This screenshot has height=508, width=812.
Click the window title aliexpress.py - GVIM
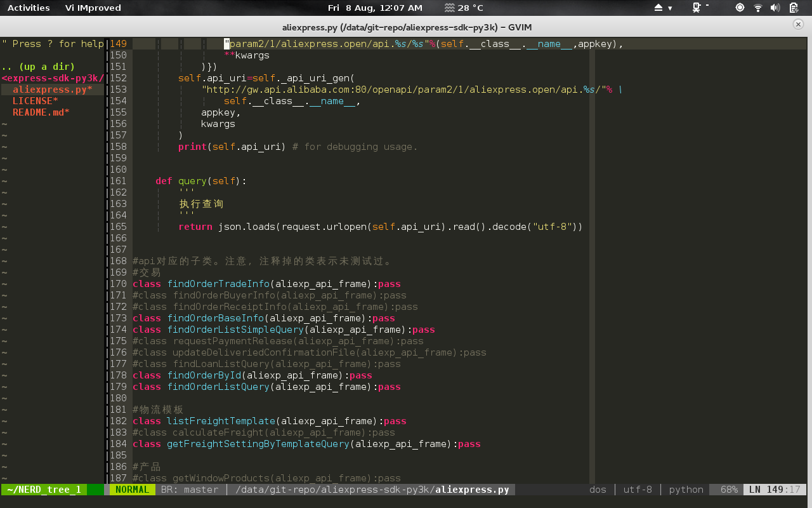tap(407, 27)
